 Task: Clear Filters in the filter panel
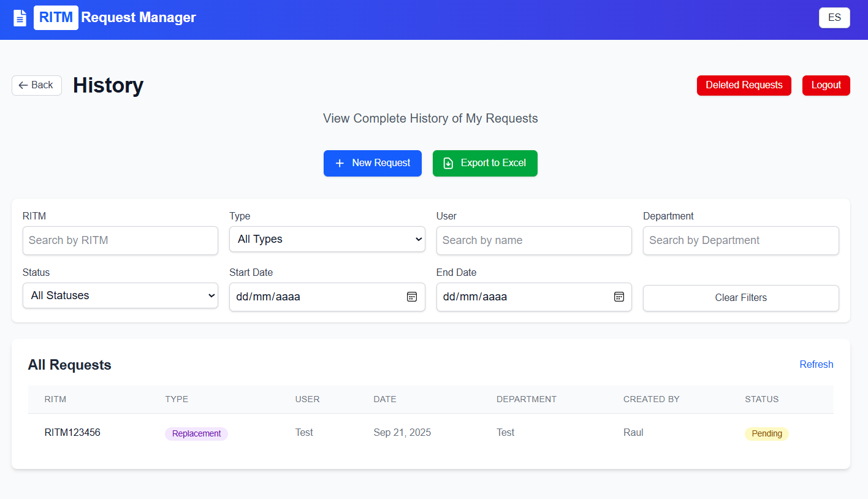click(x=741, y=298)
